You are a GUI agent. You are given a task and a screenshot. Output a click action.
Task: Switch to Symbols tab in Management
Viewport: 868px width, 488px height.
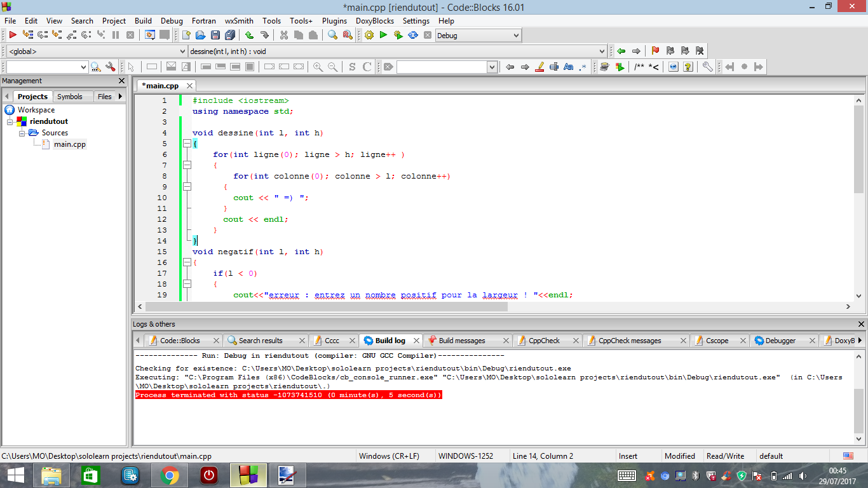point(69,97)
